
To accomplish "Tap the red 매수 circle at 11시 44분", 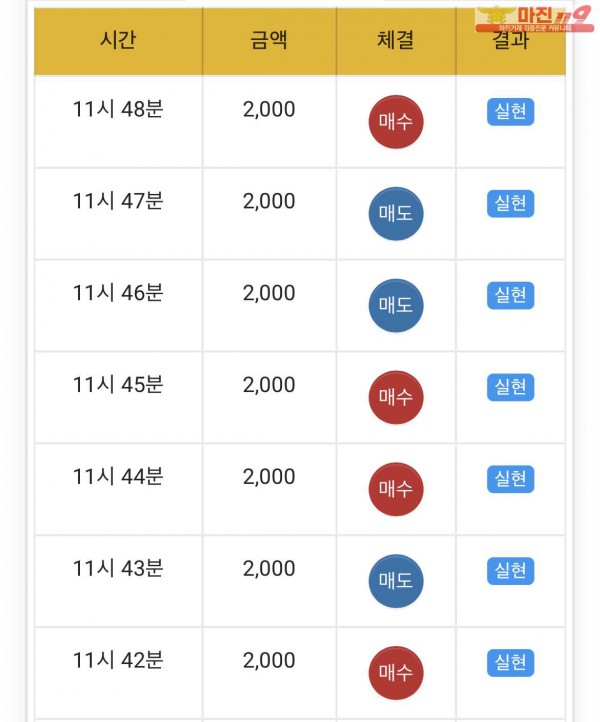I will (x=396, y=489).
